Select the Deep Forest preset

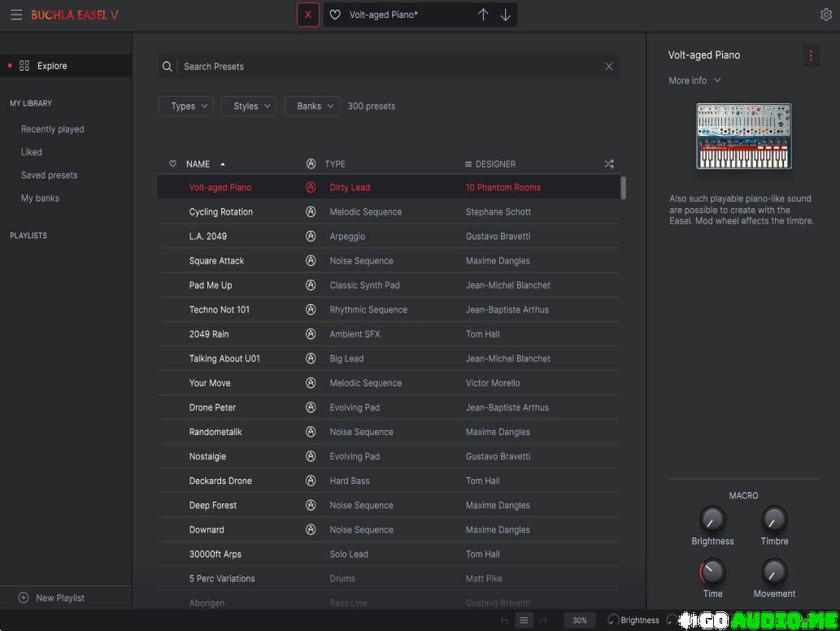(x=389, y=505)
